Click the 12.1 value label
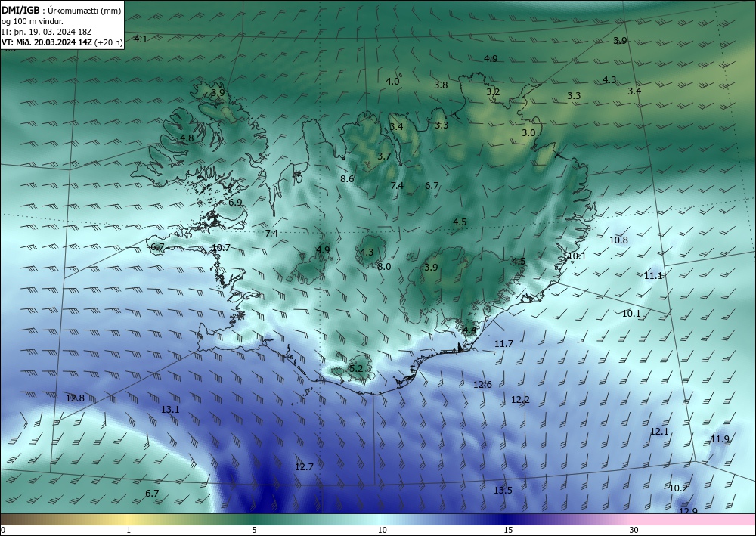756x536 pixels. 659,432
